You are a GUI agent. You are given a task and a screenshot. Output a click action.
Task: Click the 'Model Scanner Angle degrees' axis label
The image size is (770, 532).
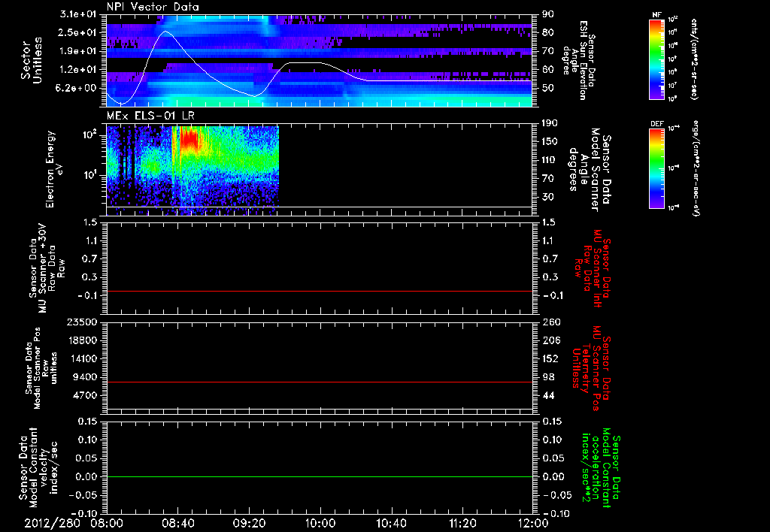[589, 170]
